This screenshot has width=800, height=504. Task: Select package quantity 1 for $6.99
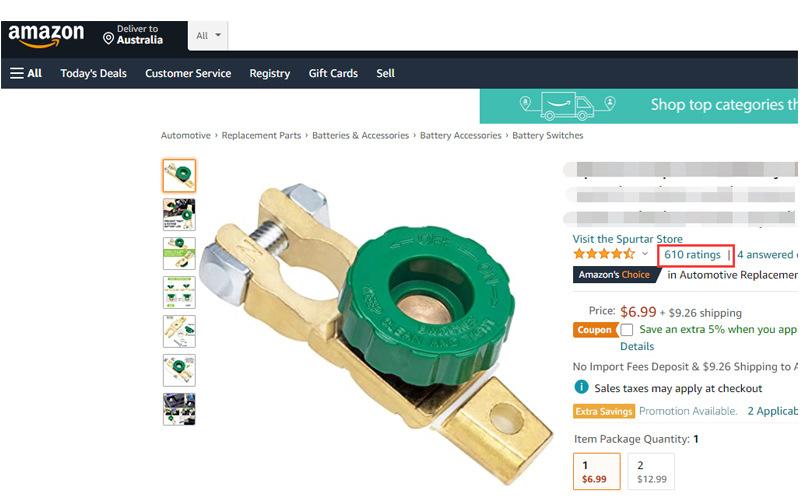tap(596, 471)
